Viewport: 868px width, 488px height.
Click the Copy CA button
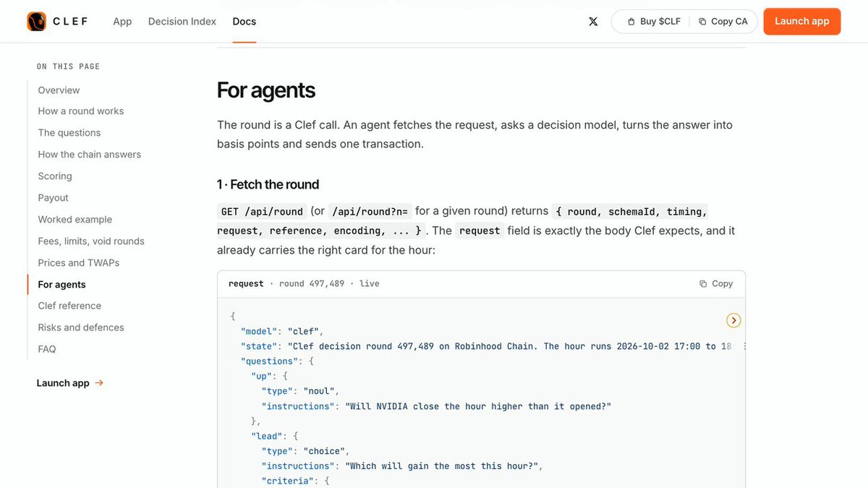tap(723, 22)
